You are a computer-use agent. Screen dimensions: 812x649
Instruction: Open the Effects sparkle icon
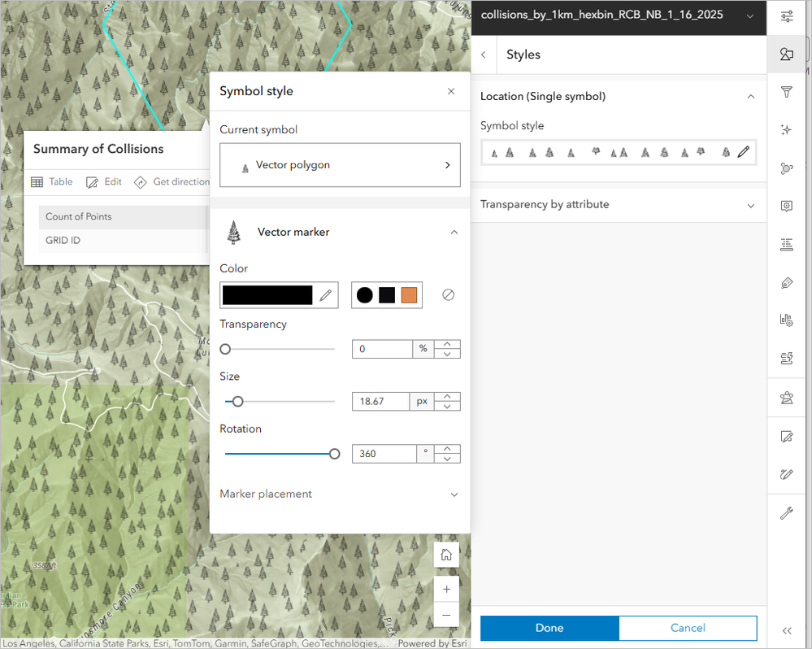787,130
